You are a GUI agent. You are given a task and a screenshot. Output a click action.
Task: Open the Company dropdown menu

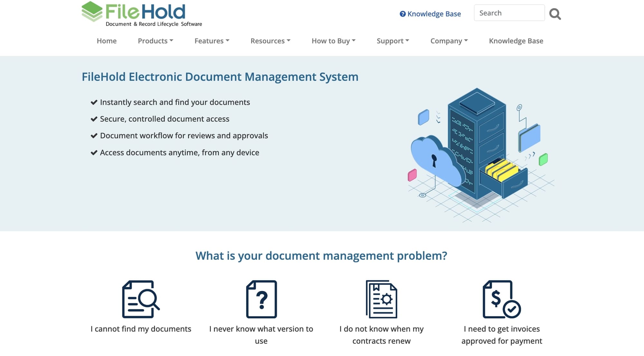449,41
